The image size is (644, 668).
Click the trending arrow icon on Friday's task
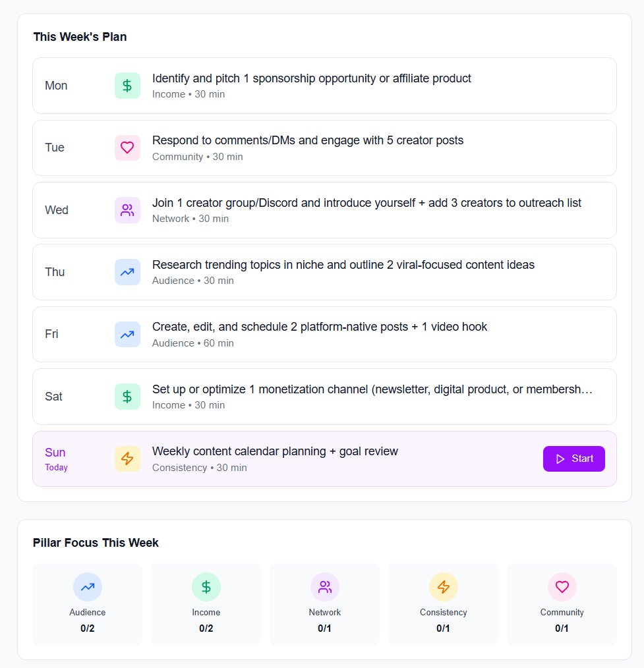pyautogui.click(x=127, y=334)
